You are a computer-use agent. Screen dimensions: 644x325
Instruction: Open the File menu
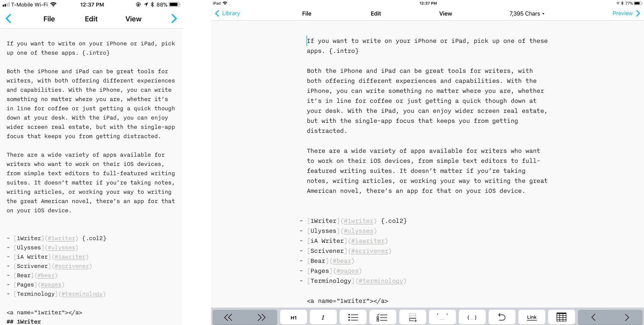point(307,14)
